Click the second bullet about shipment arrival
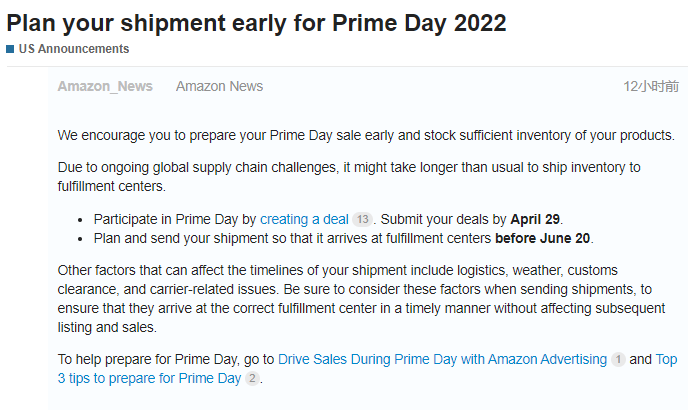This screenshot has width=691, height=410. coord(343,238)
